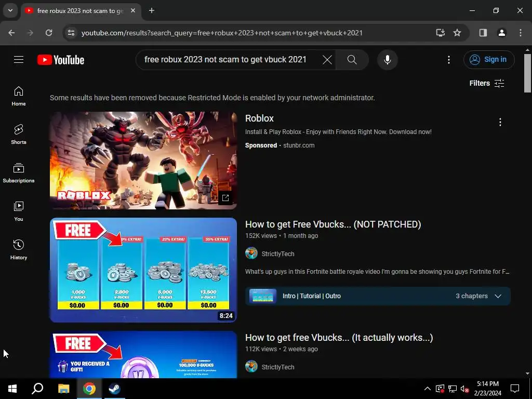Click the scroll-down arrow of page scrollbar
Screen dimensions: 532x399
[527, 373]
